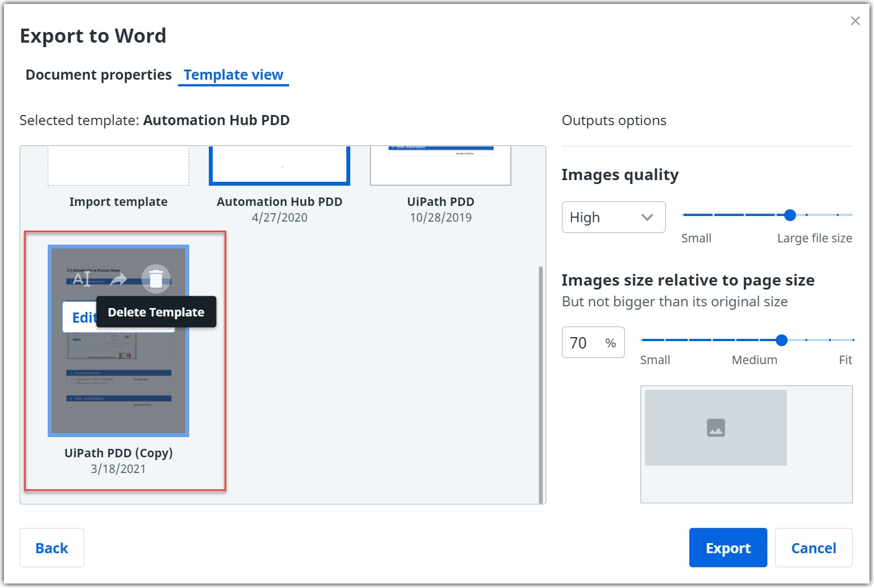Click the Export button

coord(728,548)
